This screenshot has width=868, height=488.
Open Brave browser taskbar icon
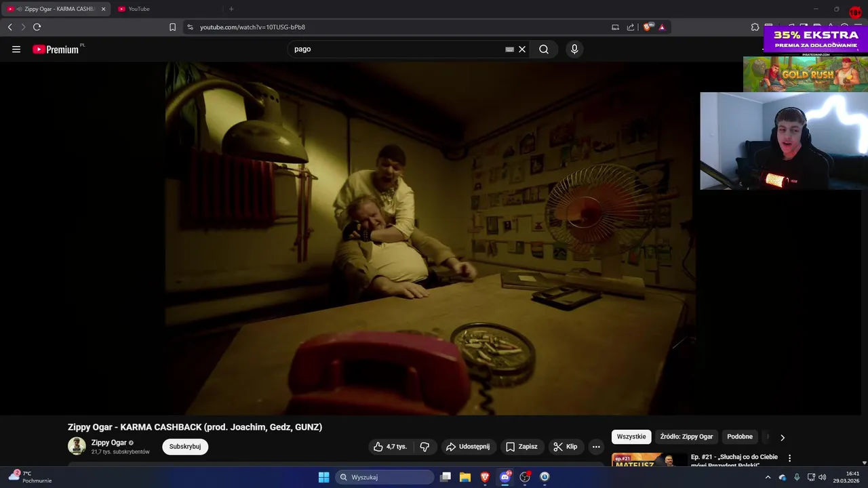[485, 477]
